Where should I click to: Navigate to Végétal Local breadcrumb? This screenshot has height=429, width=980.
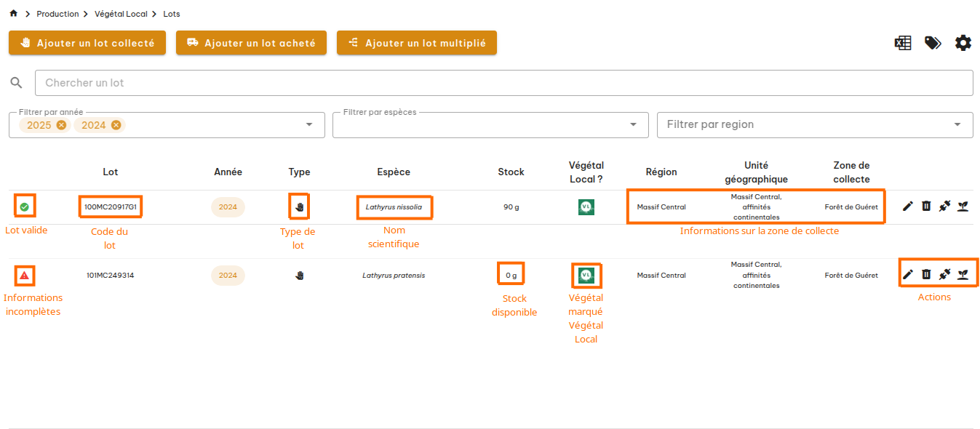(x=121, y=14)
